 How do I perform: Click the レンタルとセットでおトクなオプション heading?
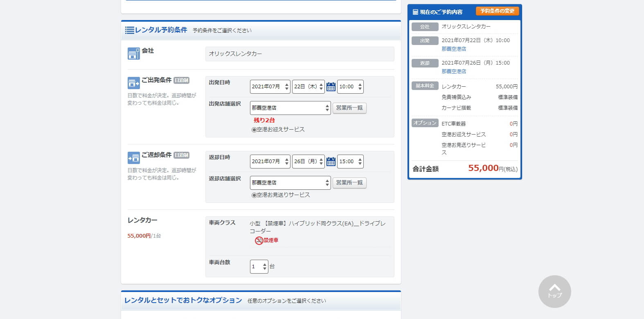(x=183, y=301)
